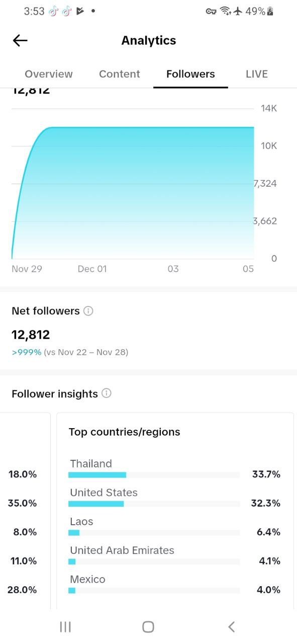Image resolution: width=297 pixels, height=644 pixels.
Task: Select the Laos region row
Action: pyautogui.click(x=174, y=527)
